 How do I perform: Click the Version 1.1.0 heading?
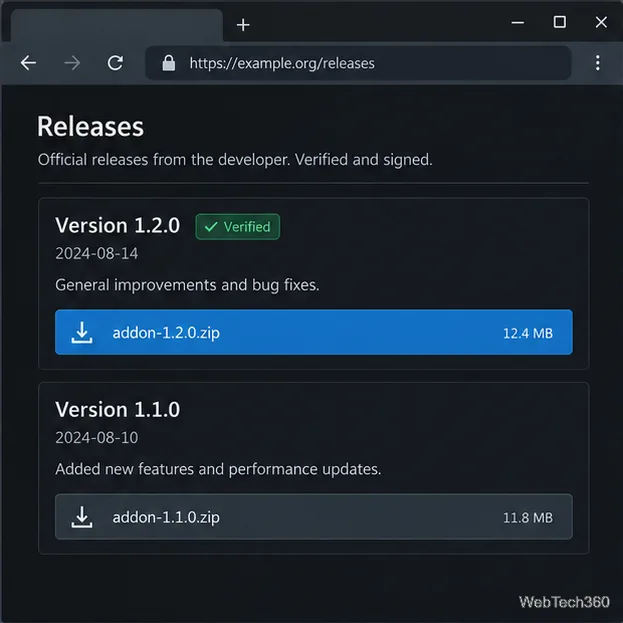tap(118, 410)
